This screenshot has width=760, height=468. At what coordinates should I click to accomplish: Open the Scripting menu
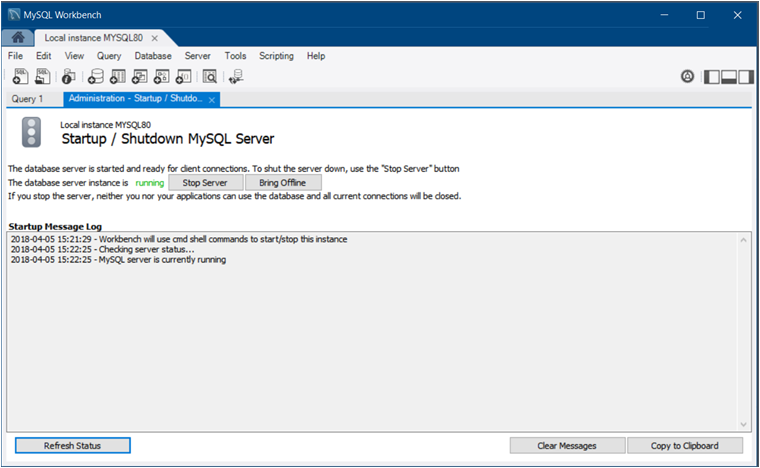(276, 56)
